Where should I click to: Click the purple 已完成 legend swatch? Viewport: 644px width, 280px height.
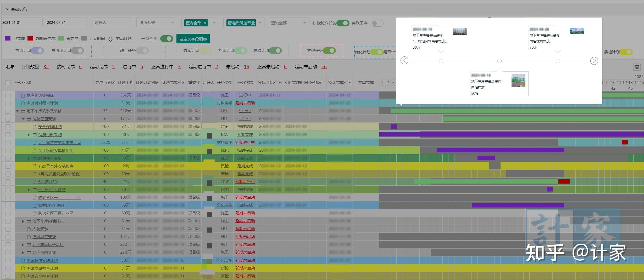point(8,39)
